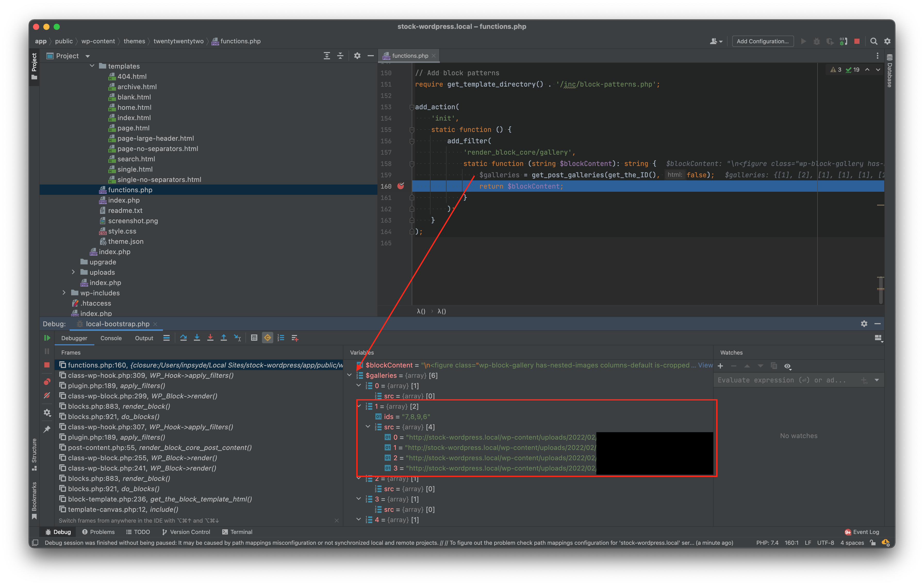Click Step Out in debugger toolbar

(224, 338)
